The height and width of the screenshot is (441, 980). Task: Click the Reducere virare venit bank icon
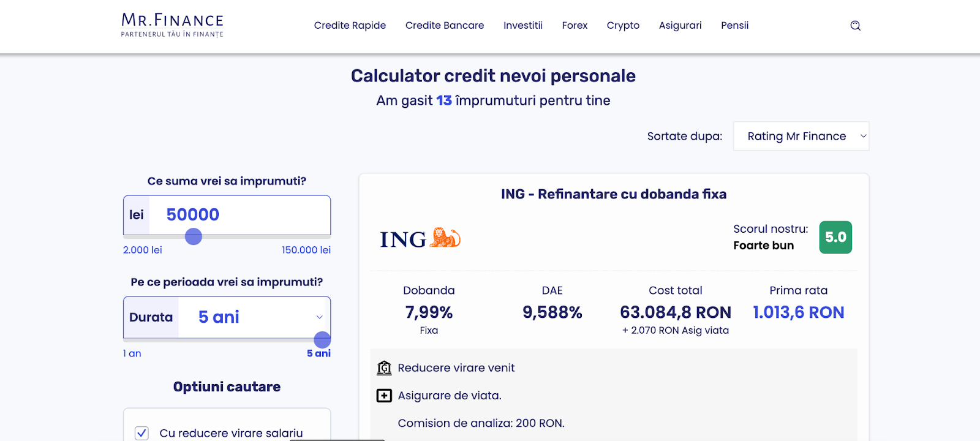[384, 368]
